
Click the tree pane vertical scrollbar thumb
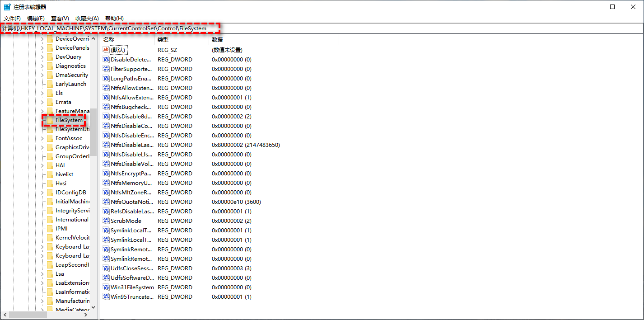coord(93,131)
